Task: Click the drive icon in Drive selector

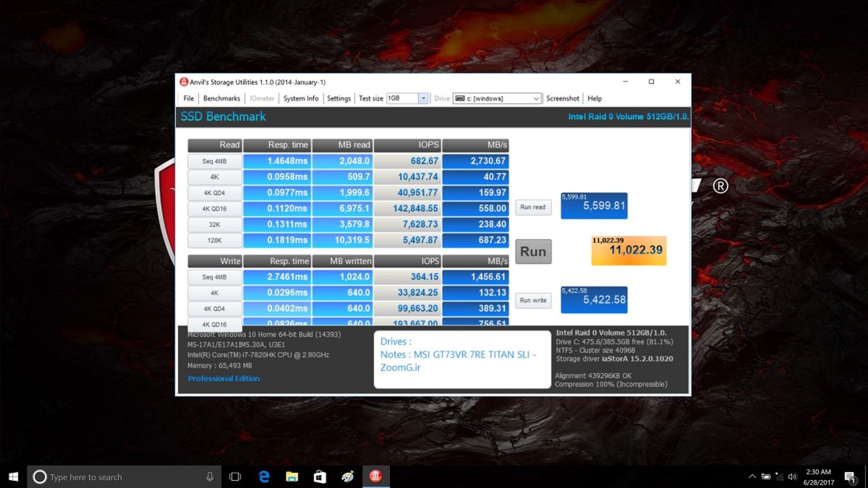Action: [460, 98]
